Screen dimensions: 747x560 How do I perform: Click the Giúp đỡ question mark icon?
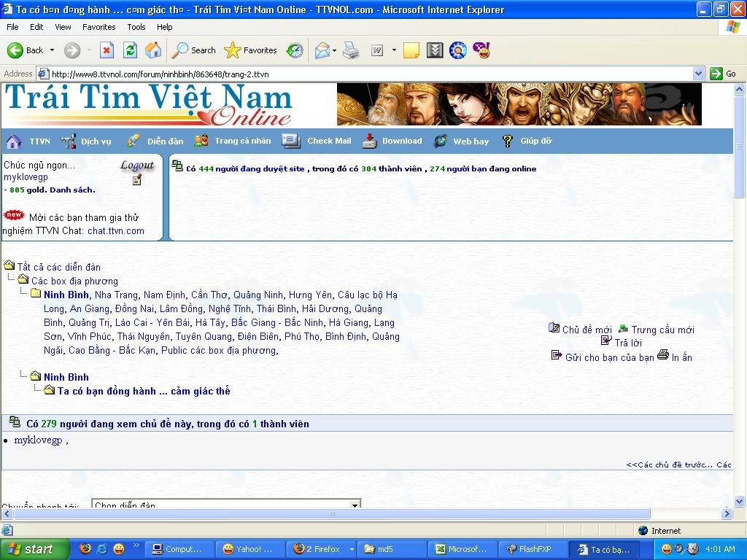508,141
